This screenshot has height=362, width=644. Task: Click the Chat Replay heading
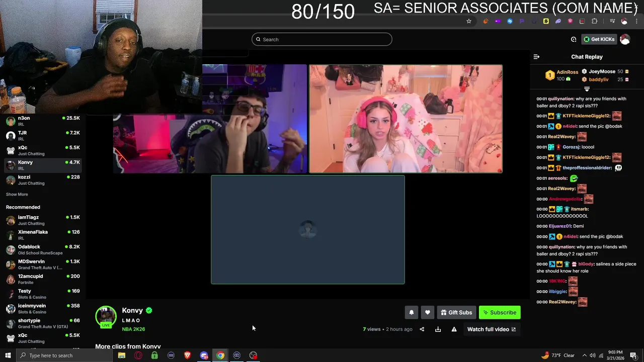(587, 57)
